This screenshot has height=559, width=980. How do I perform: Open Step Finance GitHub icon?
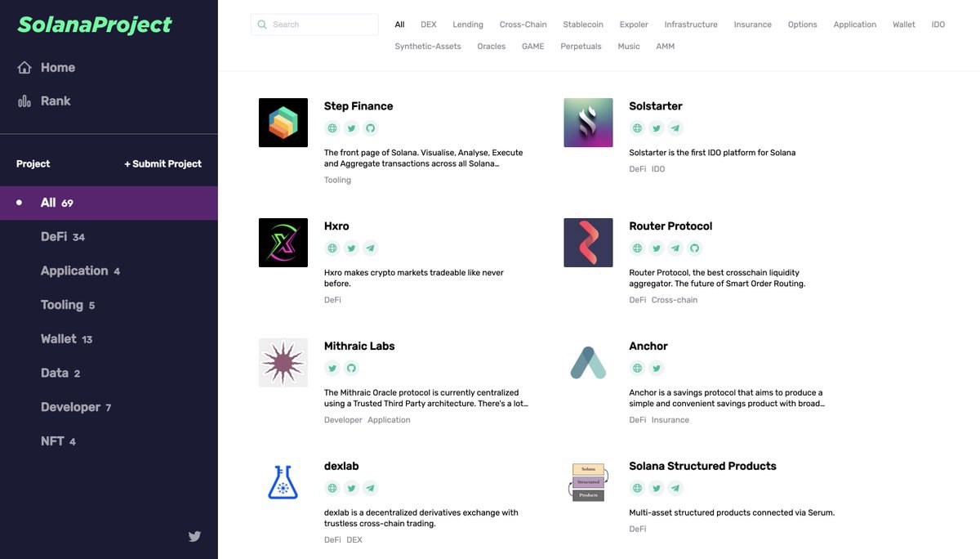(371, 128)
